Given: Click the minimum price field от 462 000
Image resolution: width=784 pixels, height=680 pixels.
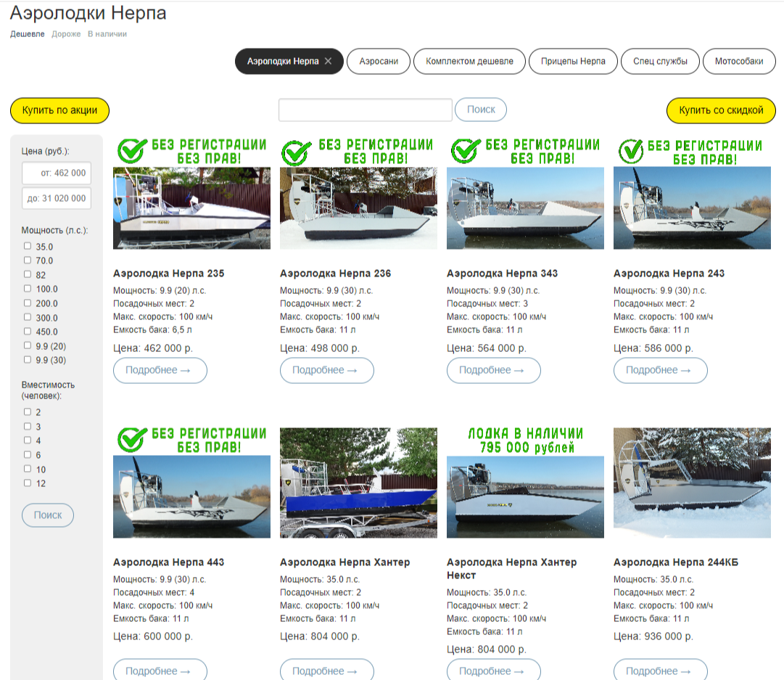Looking at the screenshot, I should point(57,173).
